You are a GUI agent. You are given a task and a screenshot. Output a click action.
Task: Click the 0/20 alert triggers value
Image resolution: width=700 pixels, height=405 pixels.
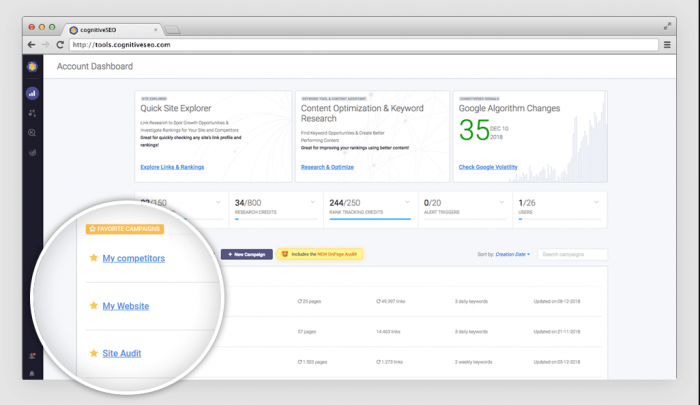click(x=432, y=203)
